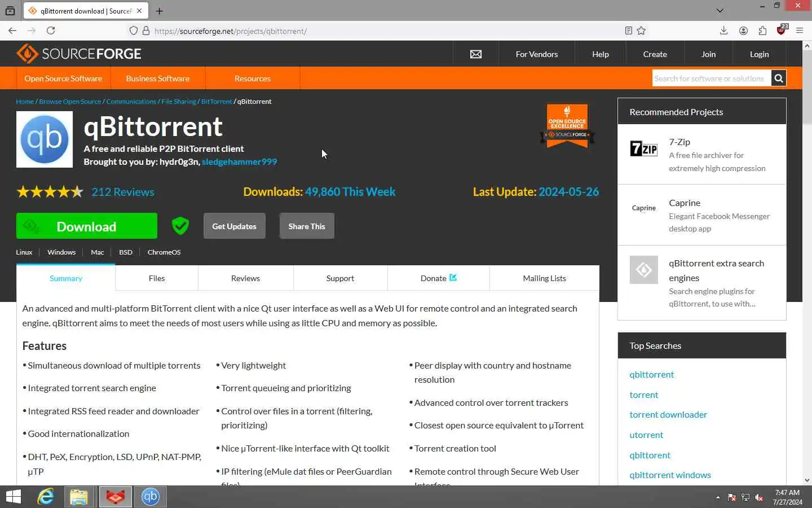Open the Firefox account icon
This screenshot has width=812, height=508.
tap(743, 31)
